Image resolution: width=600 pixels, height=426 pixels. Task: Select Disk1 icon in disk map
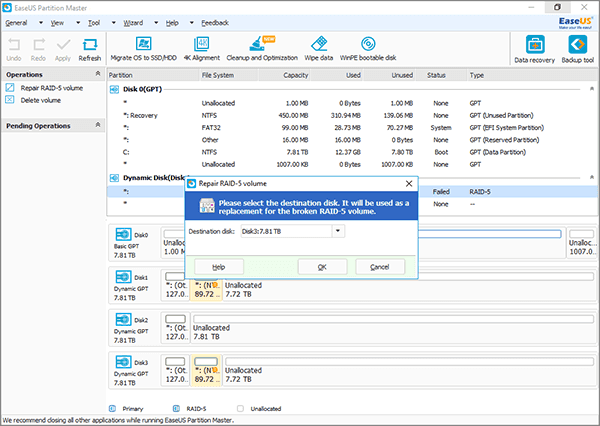coord(123,277)
